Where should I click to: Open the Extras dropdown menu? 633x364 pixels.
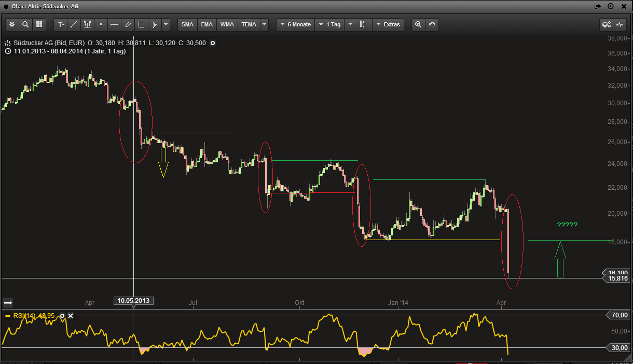pyautogui.click(x=389, y=24)
